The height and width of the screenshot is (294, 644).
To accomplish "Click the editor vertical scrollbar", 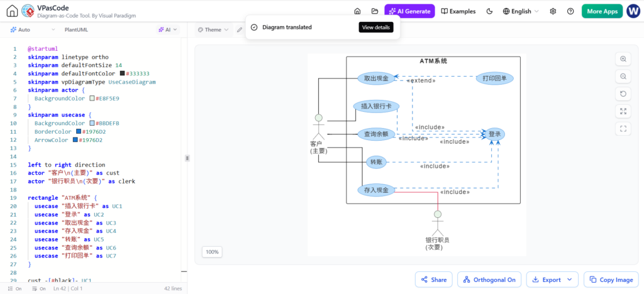I will [x=184, y=160].
